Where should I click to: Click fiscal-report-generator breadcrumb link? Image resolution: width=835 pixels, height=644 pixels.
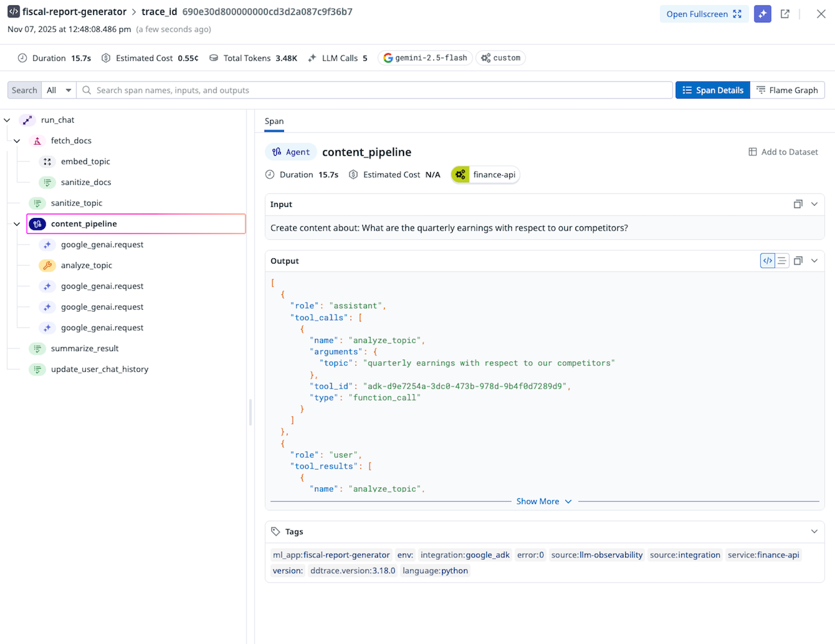coord(74,11)
